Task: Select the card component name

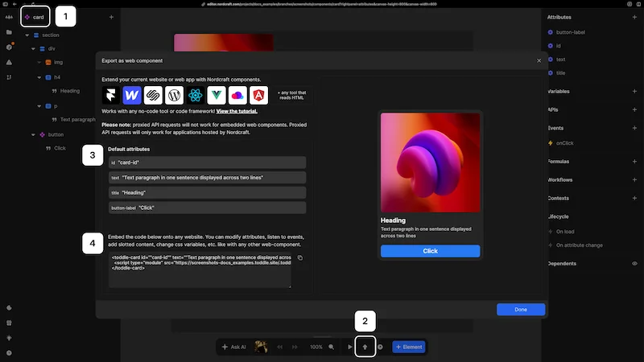Action: 38,17
